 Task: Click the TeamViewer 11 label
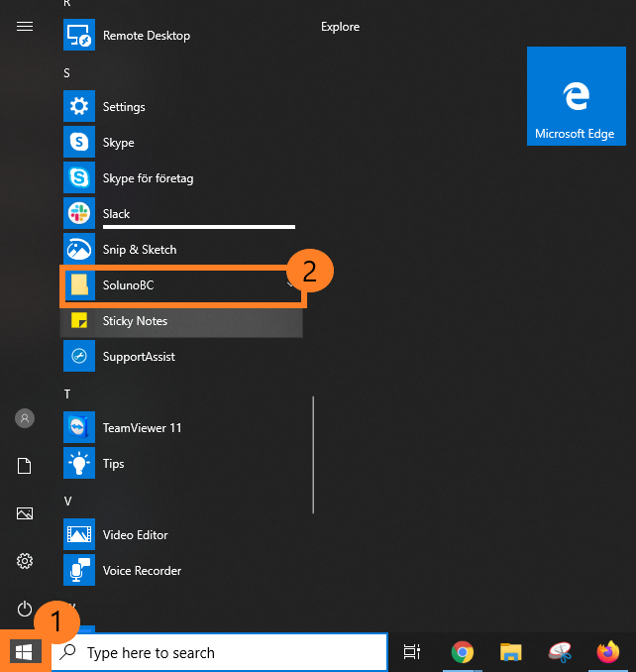[x=143, y=428]
